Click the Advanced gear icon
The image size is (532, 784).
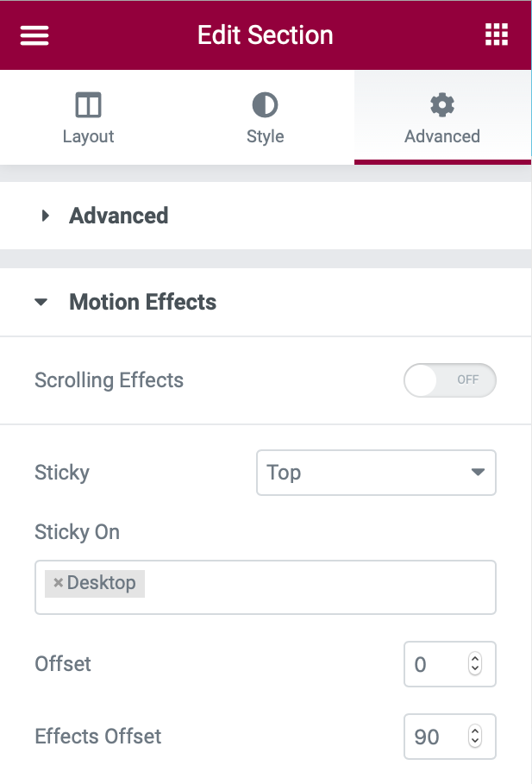(441, 105)
